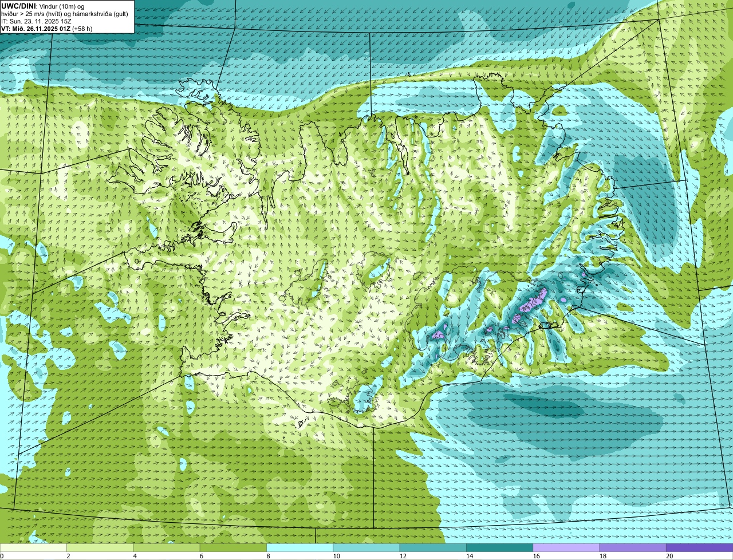Click the '10' label on the color scale
This screenshot has height=560, width=733.
[x=336, y=556]
